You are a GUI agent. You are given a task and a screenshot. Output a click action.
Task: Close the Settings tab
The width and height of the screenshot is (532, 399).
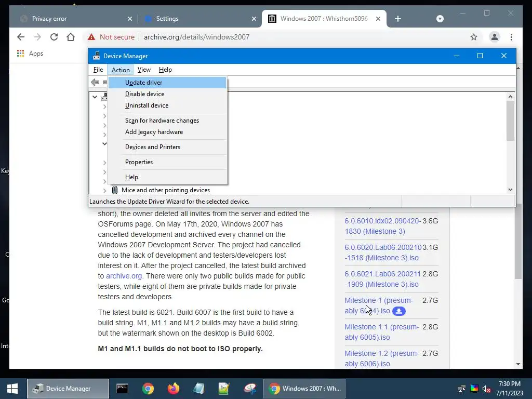point(254,19)
